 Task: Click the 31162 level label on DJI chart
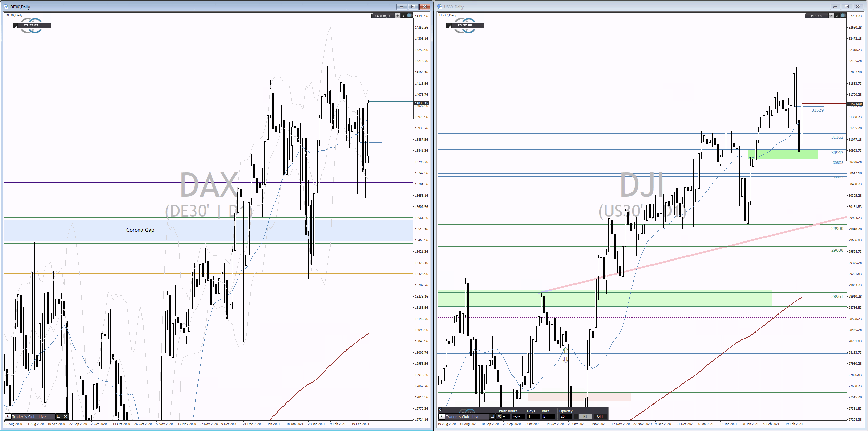pos(837,137)
